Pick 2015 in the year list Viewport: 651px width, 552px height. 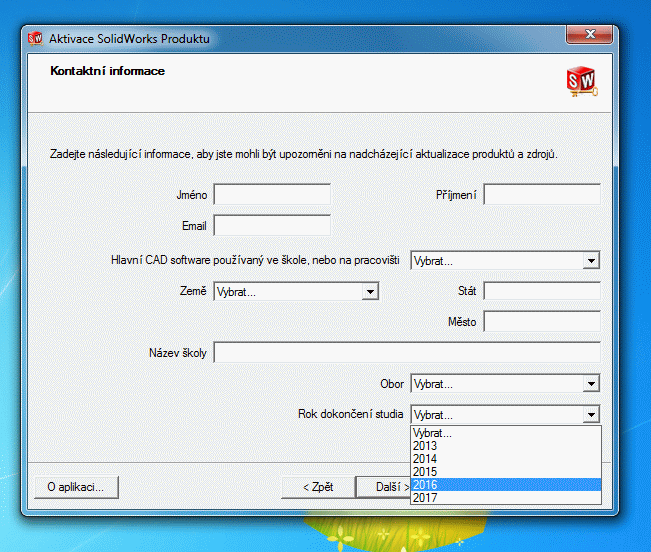506,471
